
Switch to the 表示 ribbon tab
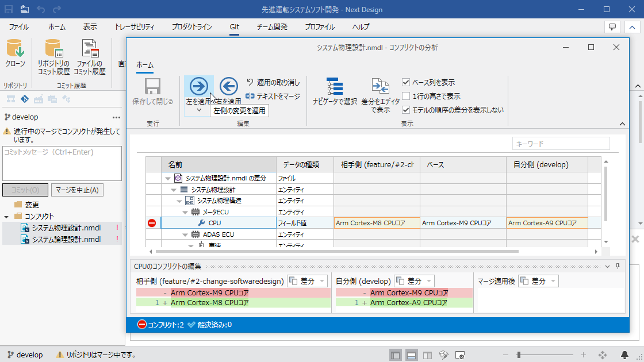coord(90,27)
